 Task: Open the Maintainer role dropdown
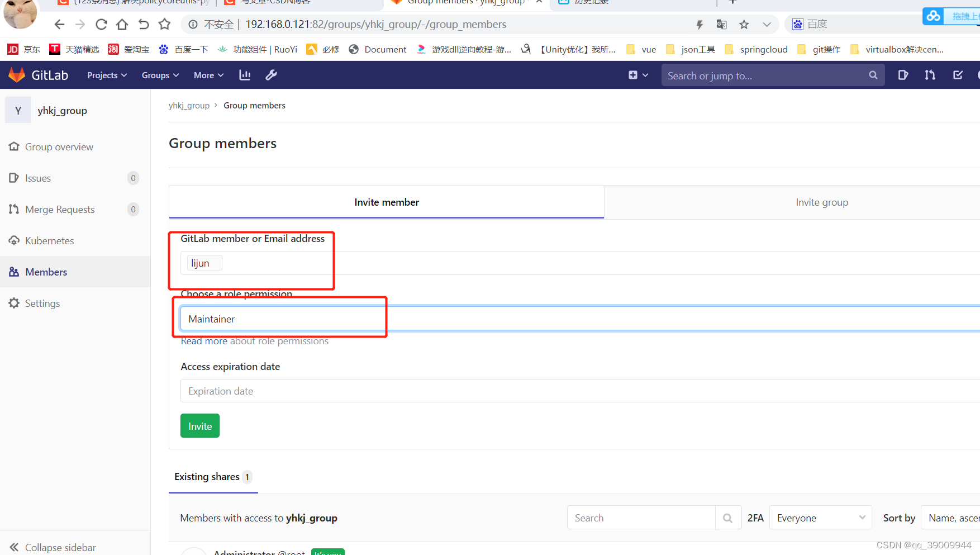(x=580, y=319)
